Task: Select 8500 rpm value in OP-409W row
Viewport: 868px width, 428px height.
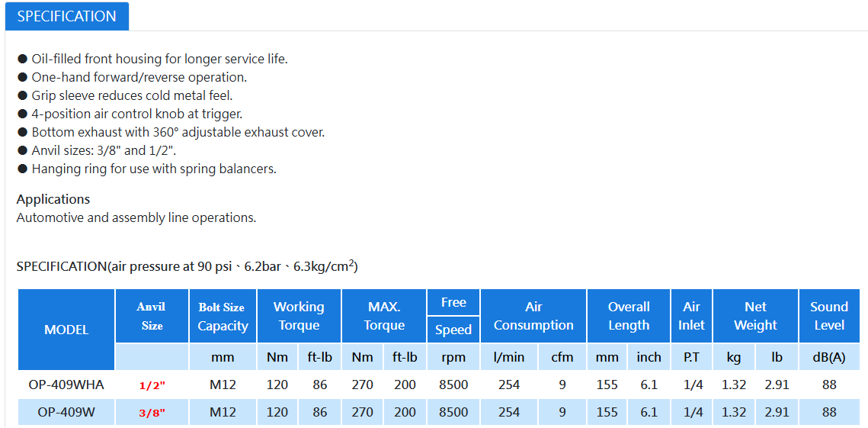Action: [453, 413]
